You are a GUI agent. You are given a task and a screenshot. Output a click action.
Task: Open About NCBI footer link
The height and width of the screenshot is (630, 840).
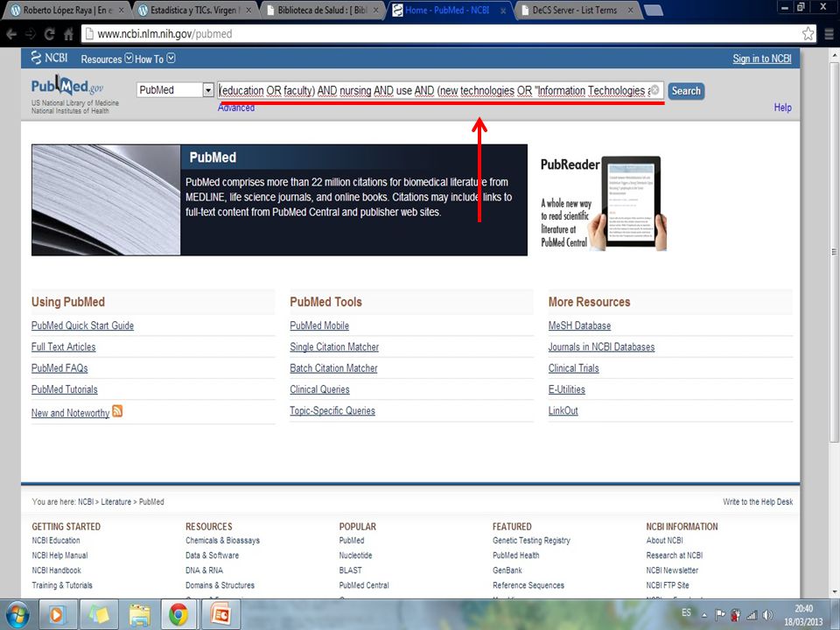tap(664, 541)
